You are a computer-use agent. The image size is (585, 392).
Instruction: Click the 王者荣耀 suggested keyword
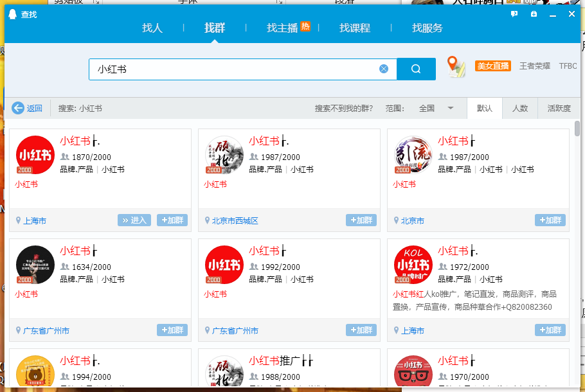535,66
